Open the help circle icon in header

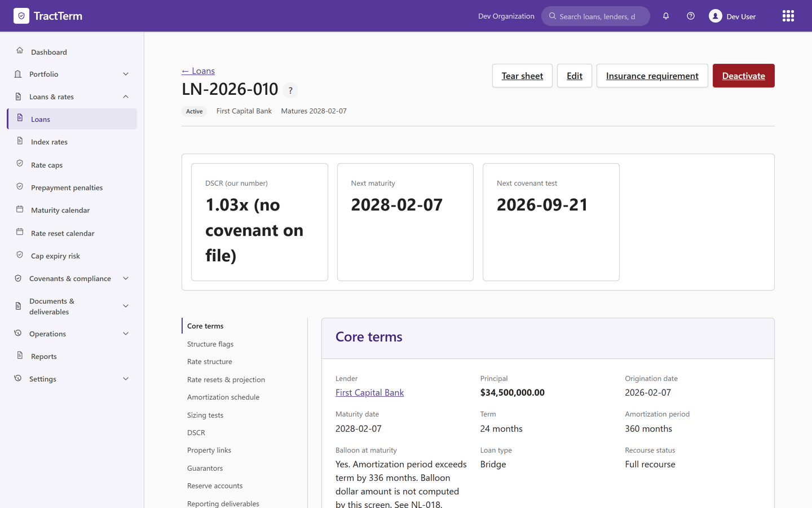(691, 16)
